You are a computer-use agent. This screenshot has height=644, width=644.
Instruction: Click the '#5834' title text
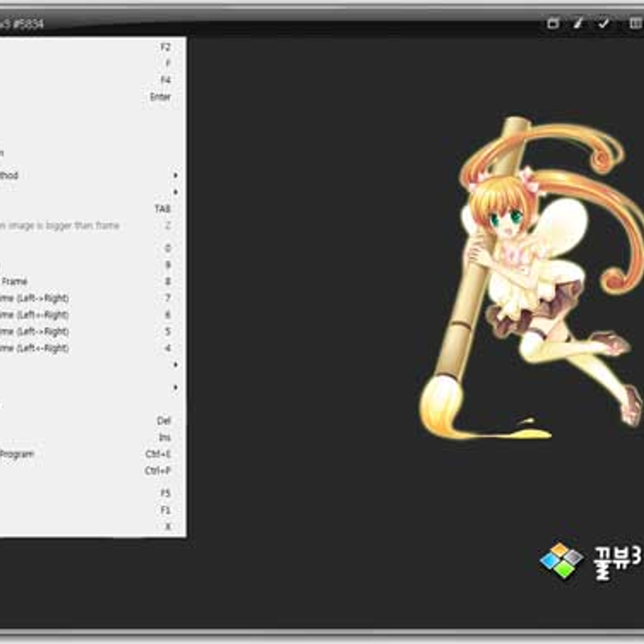tap(29, 24)
